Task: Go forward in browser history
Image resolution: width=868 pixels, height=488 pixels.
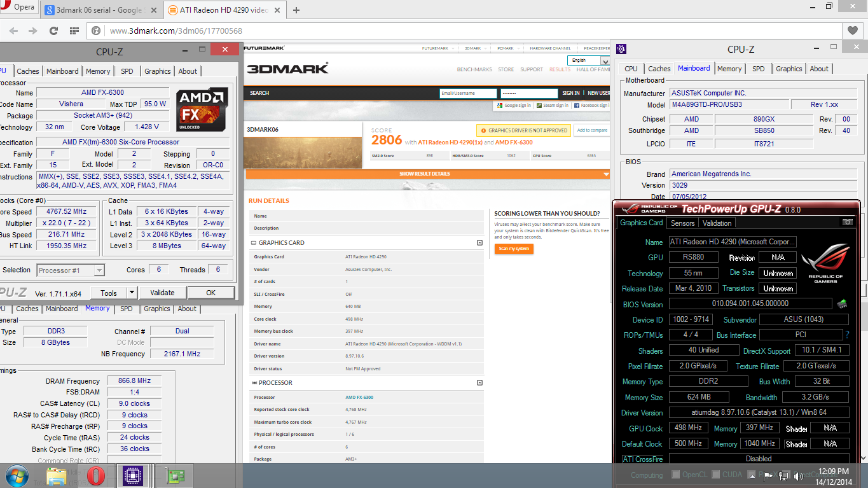Action: [x=33, y=31]
